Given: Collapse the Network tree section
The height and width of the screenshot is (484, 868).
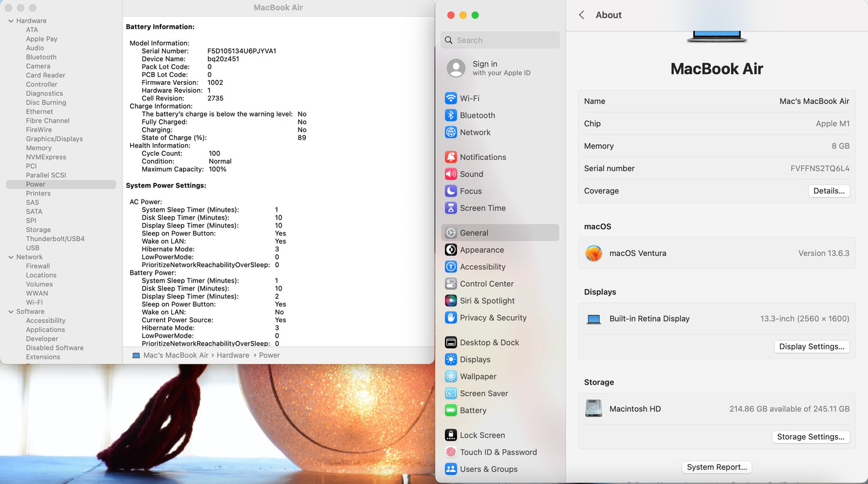Looking at the screenshot, I should coord(11,257).
